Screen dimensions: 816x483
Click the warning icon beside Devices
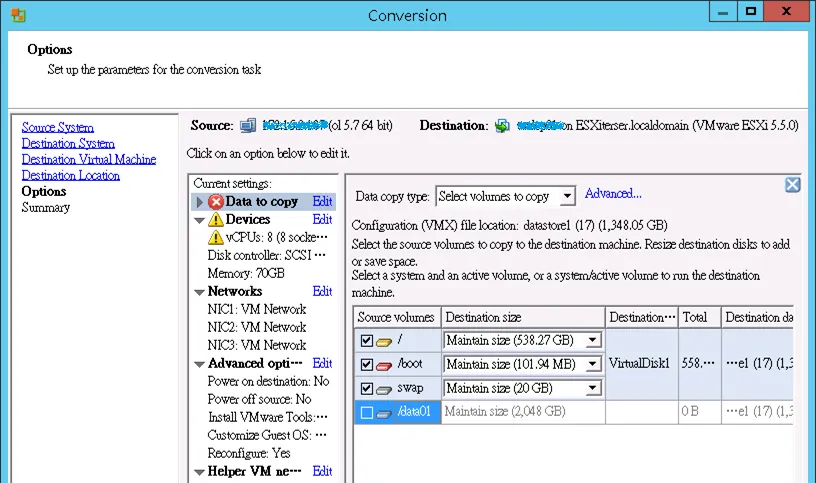tap(216, 220)
